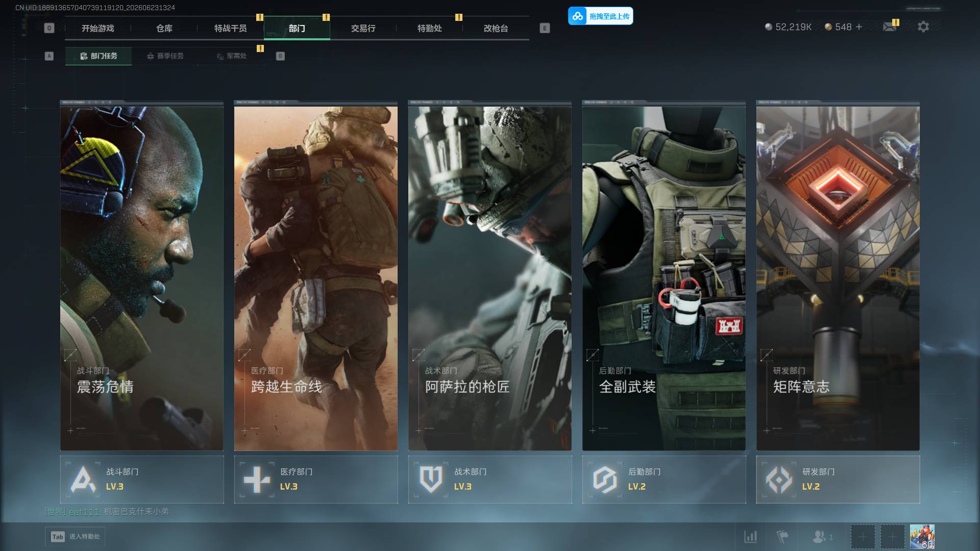
Task: Open the 交易行 tab
Action: [x=363, y=28]
